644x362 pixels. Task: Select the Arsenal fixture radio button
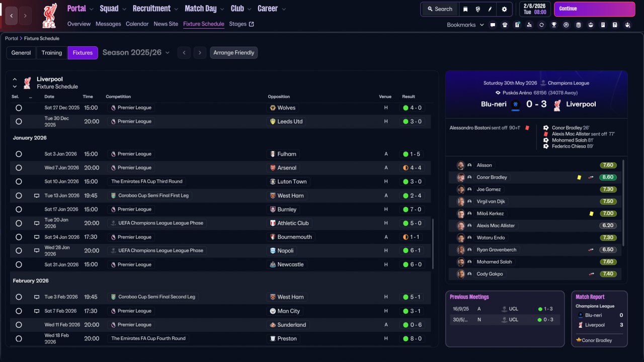click(19, 168)
